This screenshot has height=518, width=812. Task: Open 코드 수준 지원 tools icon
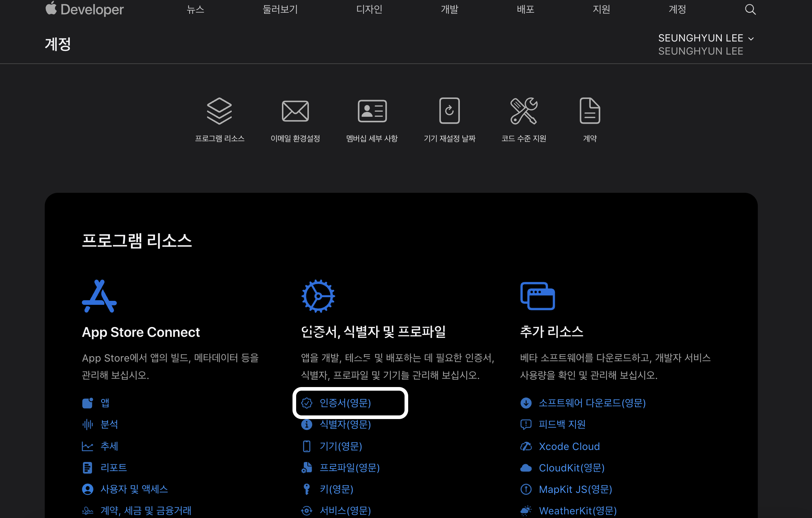[x=524, y=111]
